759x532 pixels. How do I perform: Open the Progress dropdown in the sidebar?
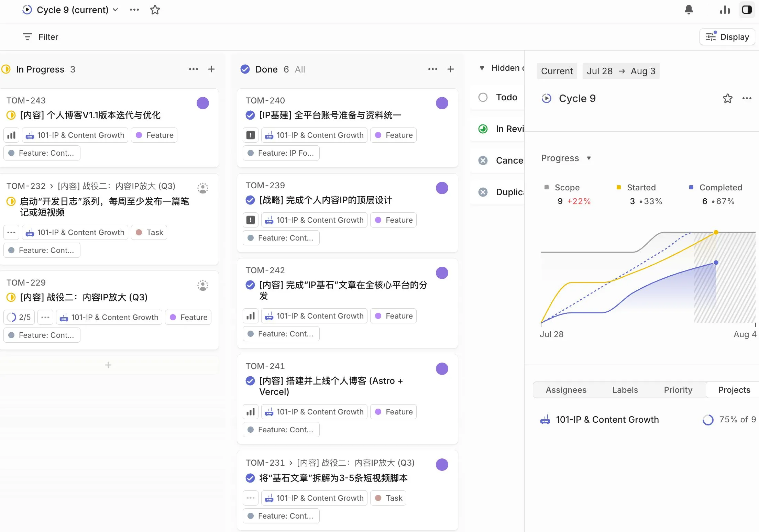click(566, 158)
